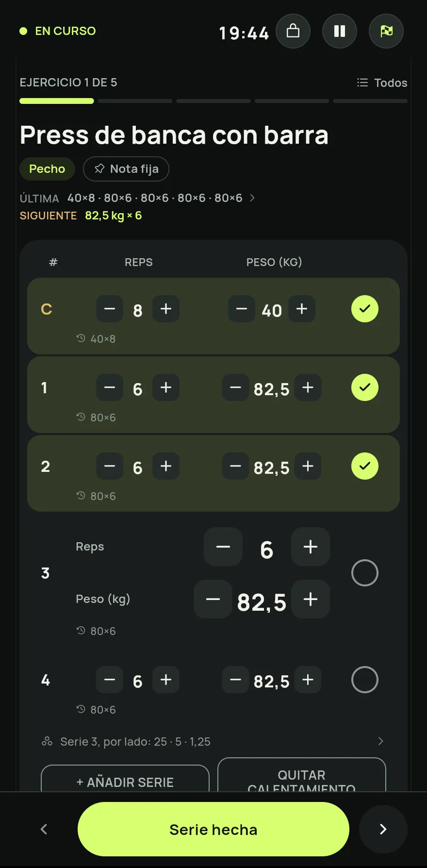Viewport: 427px width, 868px height.
Task: Open the Todos exercise list
Action: [x=382, y=83]
